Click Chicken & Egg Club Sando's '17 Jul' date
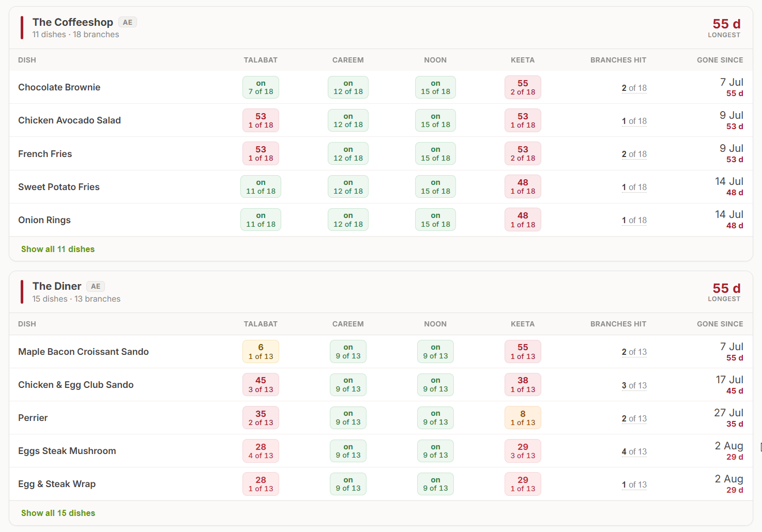Screen dimensions: 762x532 coord(729,380)
